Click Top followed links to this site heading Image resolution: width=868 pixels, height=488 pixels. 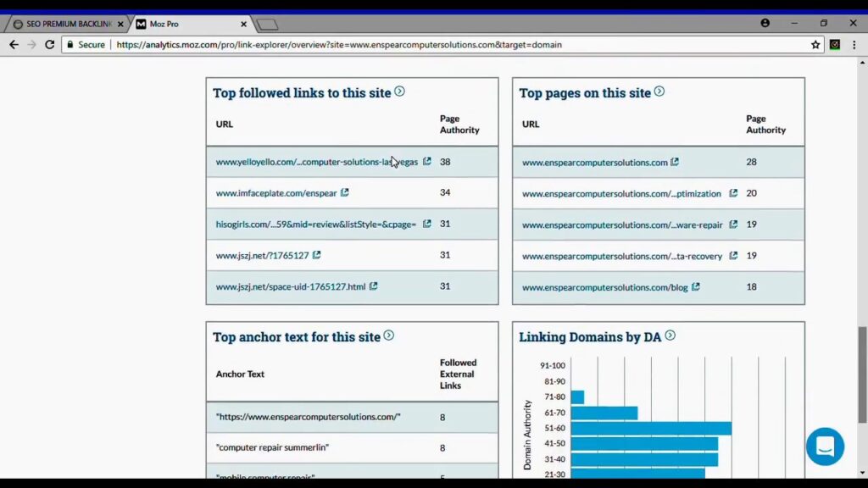tap(302, 93)
